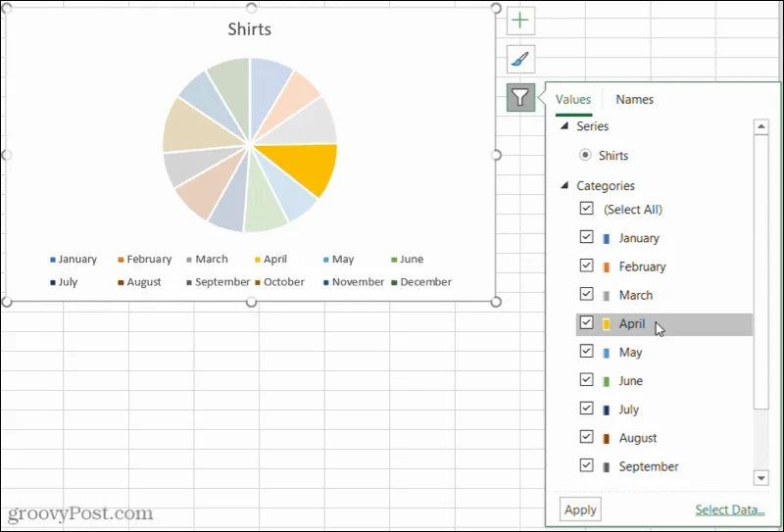Click the chart's top-right corner resize handle
Image resolution: width=784 pixels, height=532 pixels.
point(496,8)
